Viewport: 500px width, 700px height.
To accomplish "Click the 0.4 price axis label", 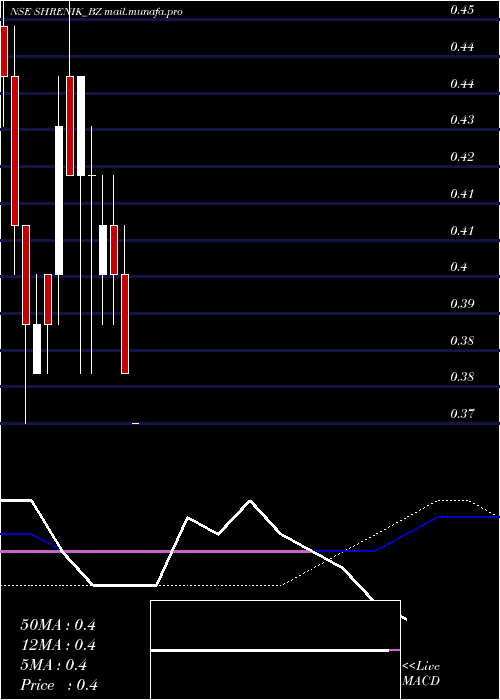I will tap(458, 267).
